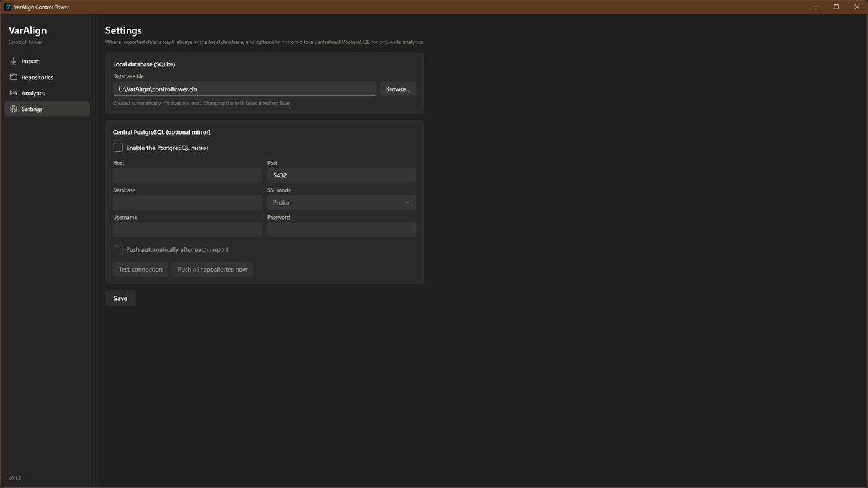Click Test connection button
Screen dimensions: 868x488
140,269
